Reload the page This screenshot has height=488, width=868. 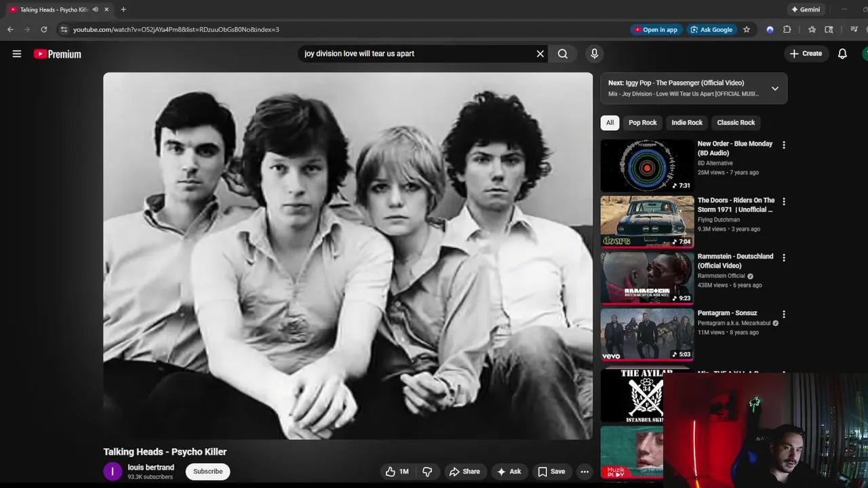click(44, 29)
